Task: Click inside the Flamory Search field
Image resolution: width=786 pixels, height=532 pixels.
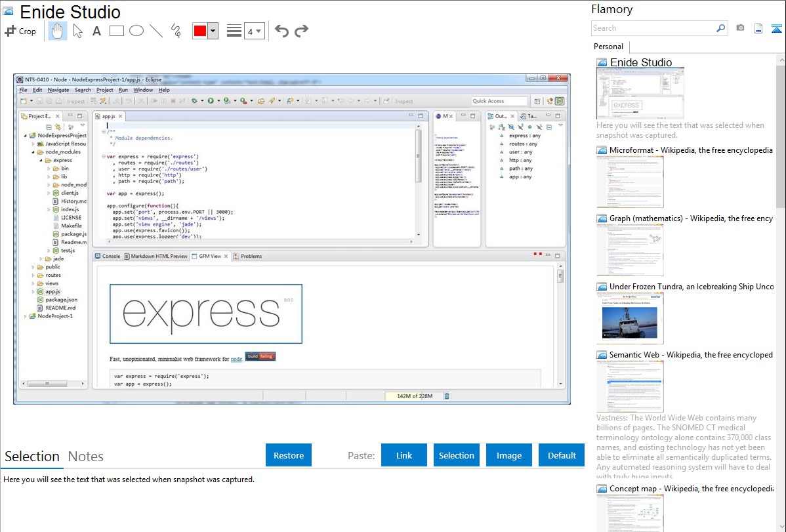Action: (x=652, y=28)
